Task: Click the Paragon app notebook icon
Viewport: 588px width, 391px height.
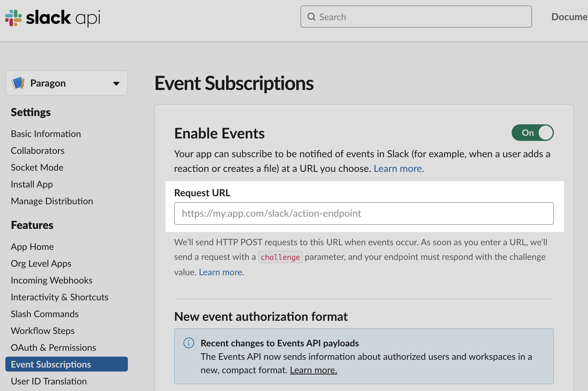Action: 18,83
